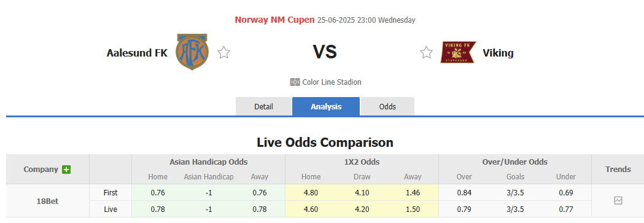Click first draw odds 4.10
644x223 pixels.
pos(362,193)
